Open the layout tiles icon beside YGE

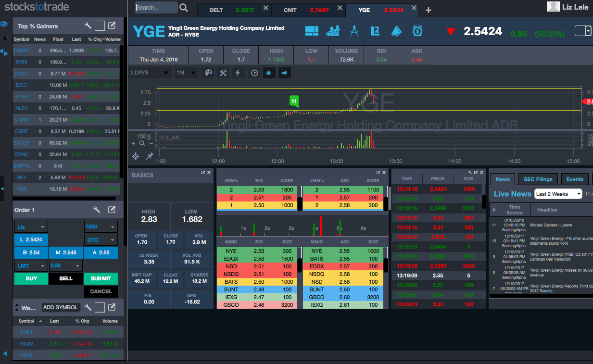pyautogui.click(x=312, y=31)
